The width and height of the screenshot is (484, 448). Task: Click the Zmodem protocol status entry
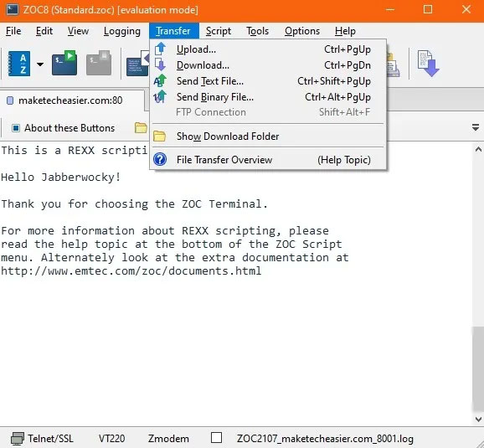[x=168, y=439]
